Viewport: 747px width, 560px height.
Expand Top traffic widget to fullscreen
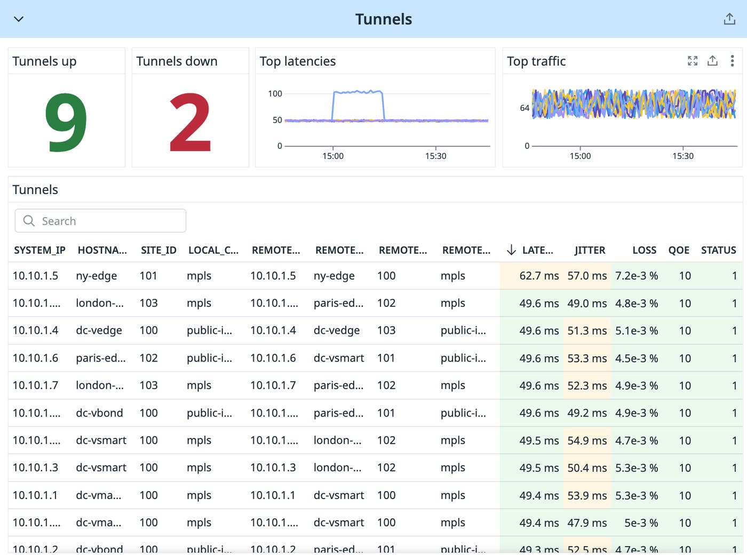(x=693, y=61)
